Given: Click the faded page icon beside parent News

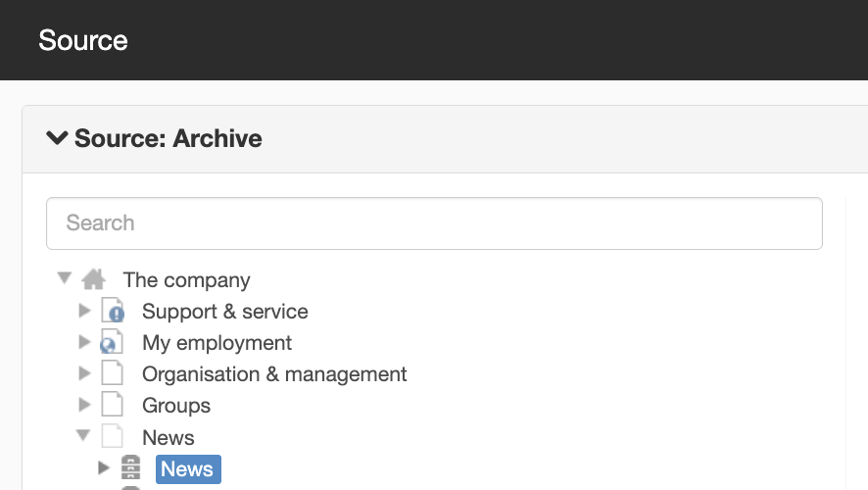Looking at the screenshot, I should pos(113,436).
